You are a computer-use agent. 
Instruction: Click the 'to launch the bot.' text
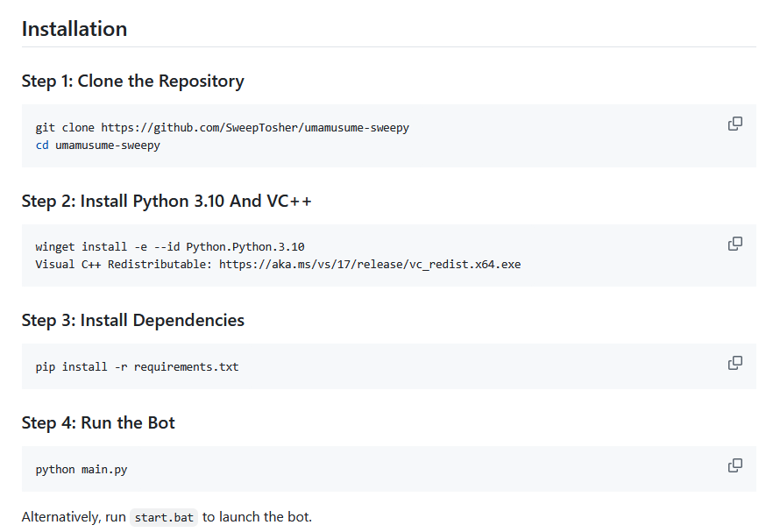point(257,517)
